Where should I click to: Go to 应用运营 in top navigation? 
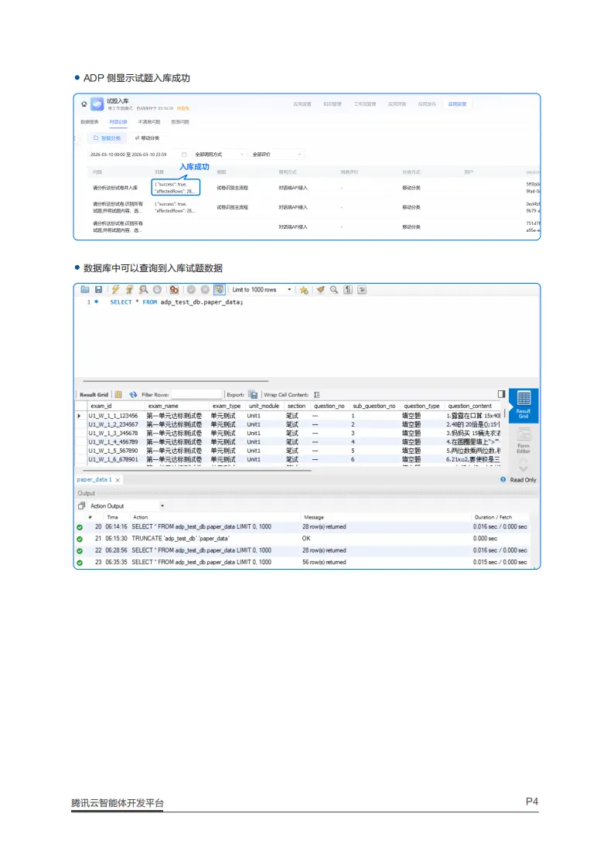[x=457, y=104]
